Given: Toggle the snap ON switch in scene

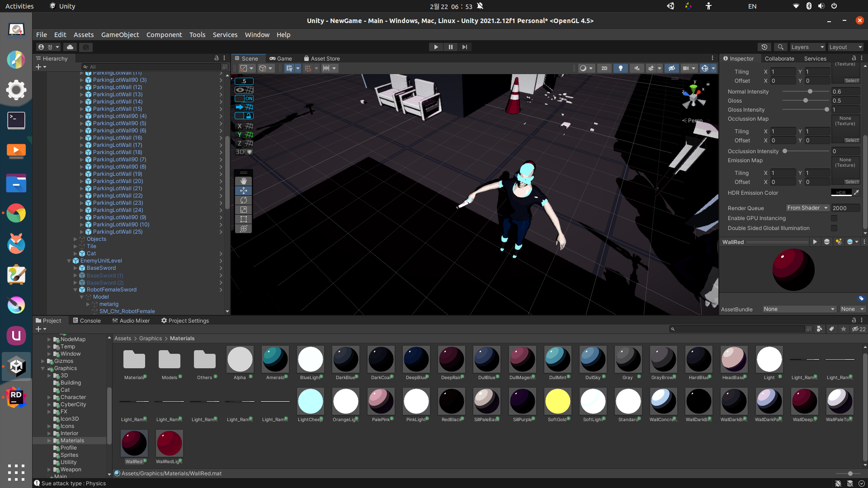Looking at the screenshot, I should 244,99.
